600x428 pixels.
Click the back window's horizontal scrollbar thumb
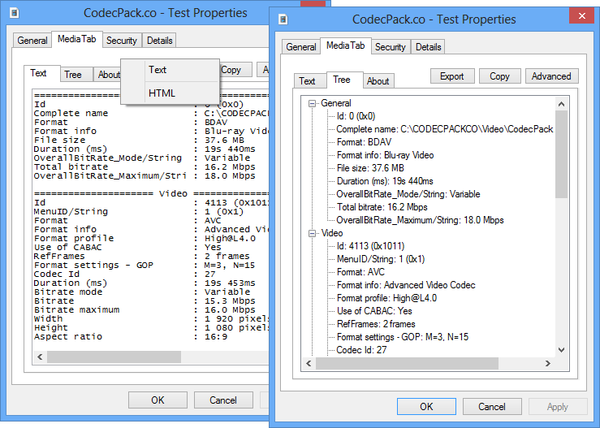coord(114,357)
